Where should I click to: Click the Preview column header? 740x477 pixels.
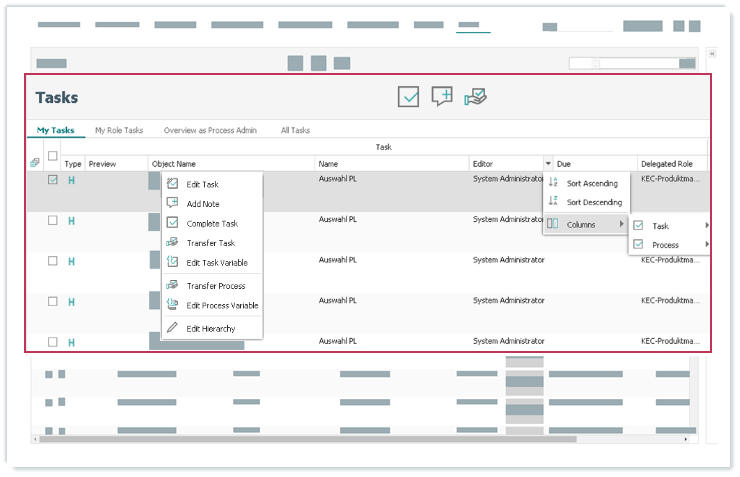pos(116,164)
